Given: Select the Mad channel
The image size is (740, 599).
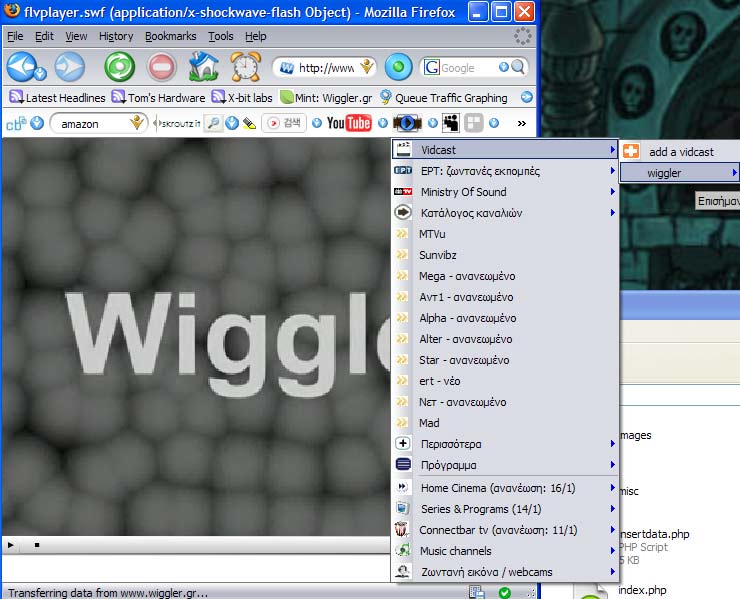Looking at the screenshot, I should 505,423.
